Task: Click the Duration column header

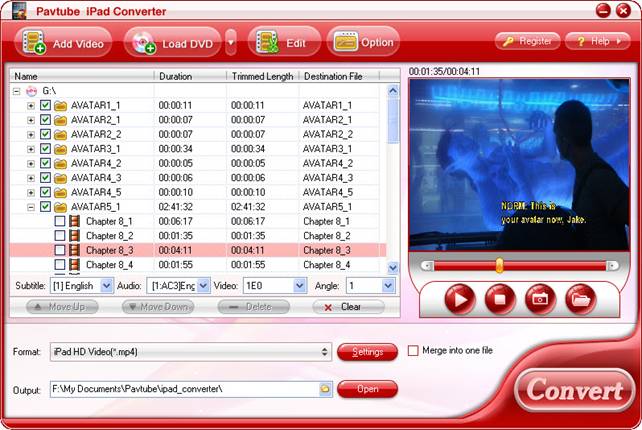Action: click(190, 76)
